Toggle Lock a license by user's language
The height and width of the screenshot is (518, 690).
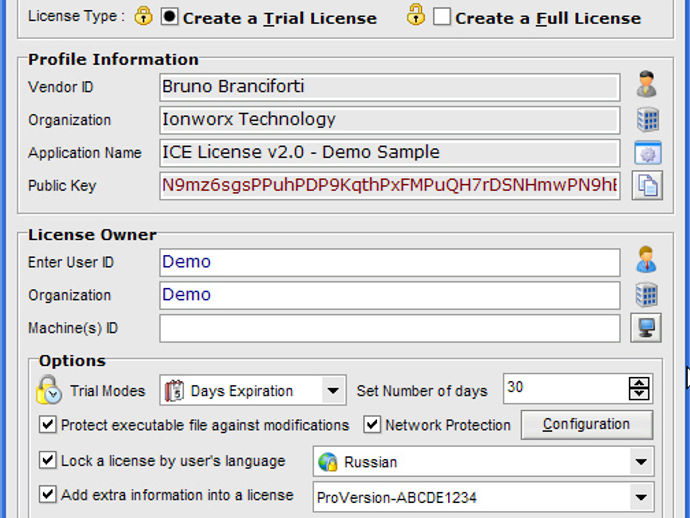point(48,460)
